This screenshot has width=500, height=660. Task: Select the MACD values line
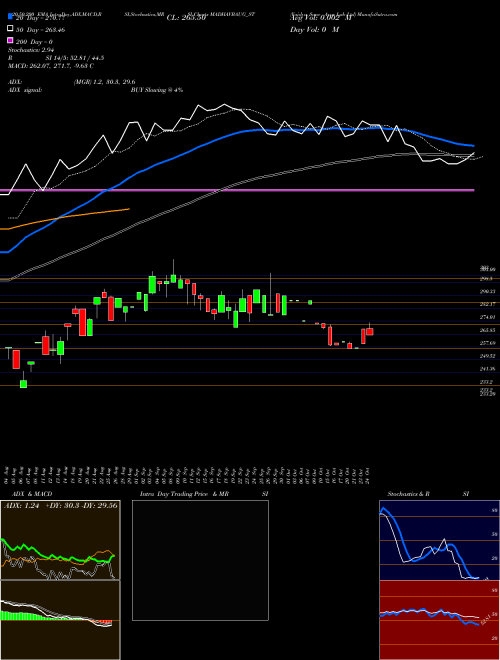tap(51, 66)
